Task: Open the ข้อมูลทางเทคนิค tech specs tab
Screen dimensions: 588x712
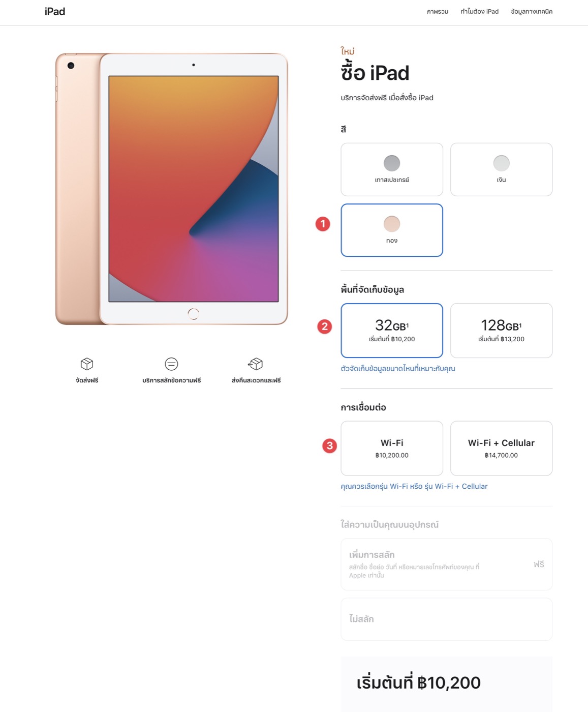Action: point(532,12)
